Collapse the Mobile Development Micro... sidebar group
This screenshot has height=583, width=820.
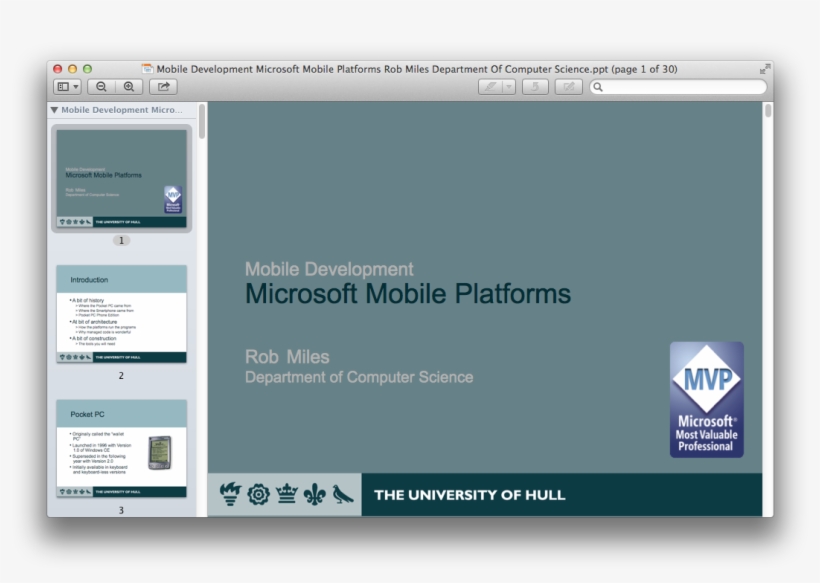pos(54,110)
